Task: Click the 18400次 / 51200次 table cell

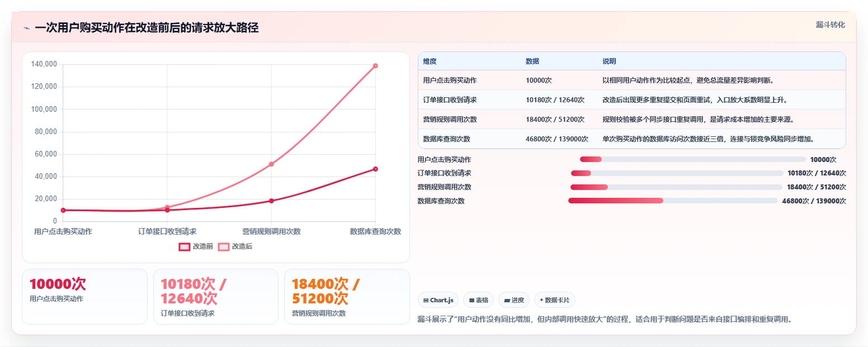Action: pyautogui.click(x=555, y=120)
